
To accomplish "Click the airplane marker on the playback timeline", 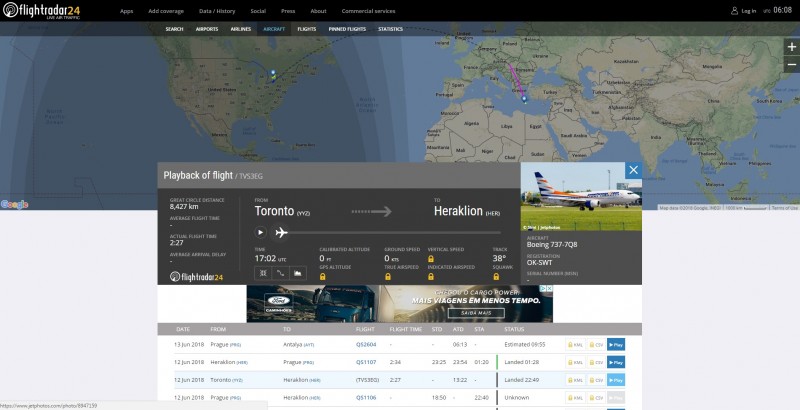I will click(x=281, y=233).
